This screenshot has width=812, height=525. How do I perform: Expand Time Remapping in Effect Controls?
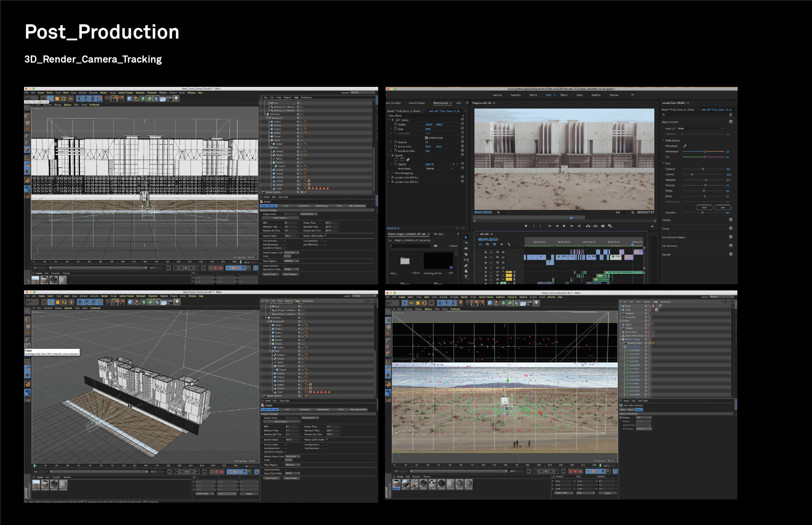coord(389,173)
